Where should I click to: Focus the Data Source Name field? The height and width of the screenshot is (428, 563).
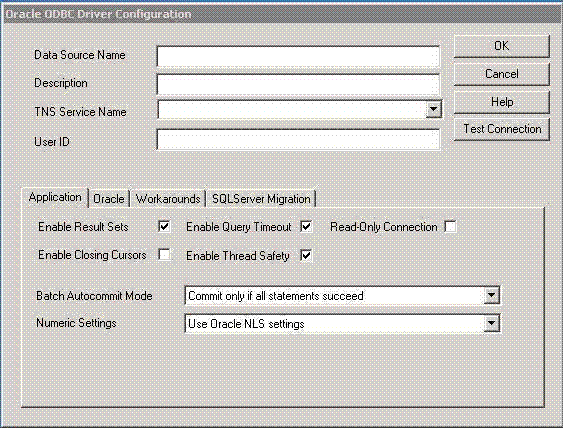click(x=298, y=56)
